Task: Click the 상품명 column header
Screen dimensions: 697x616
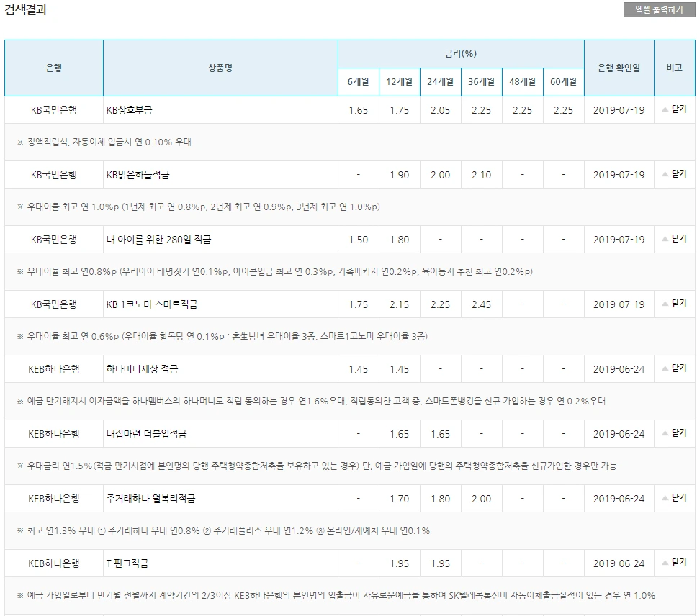Action: click(x=220, y=68)
